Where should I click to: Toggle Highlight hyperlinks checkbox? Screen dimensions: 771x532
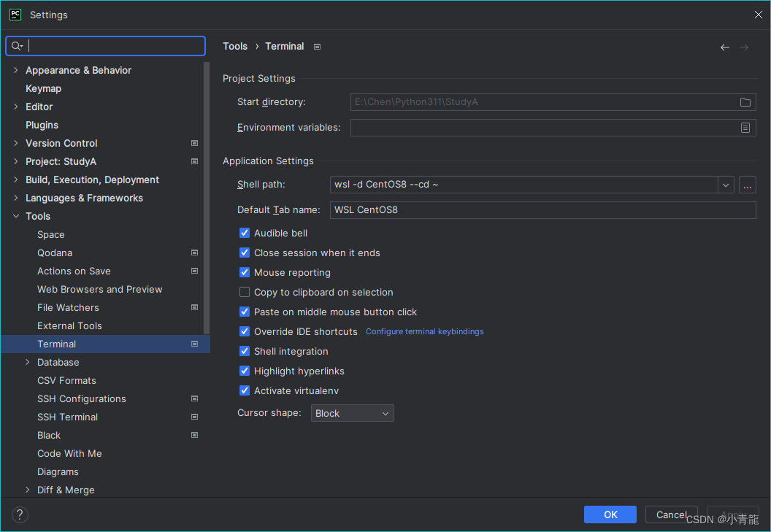pos(245,371)
